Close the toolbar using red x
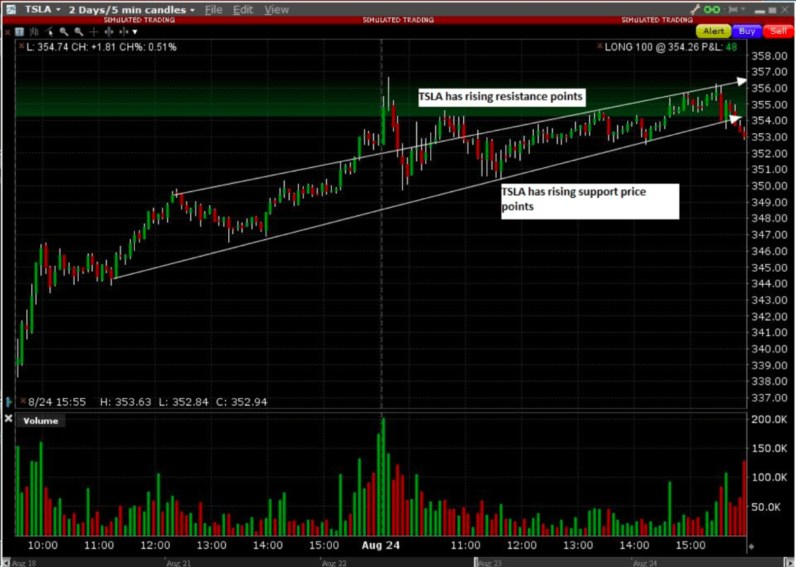 (7, 32)
